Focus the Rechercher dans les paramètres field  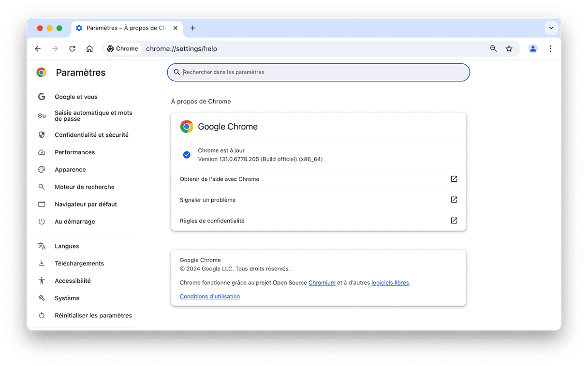coord(319,72)
